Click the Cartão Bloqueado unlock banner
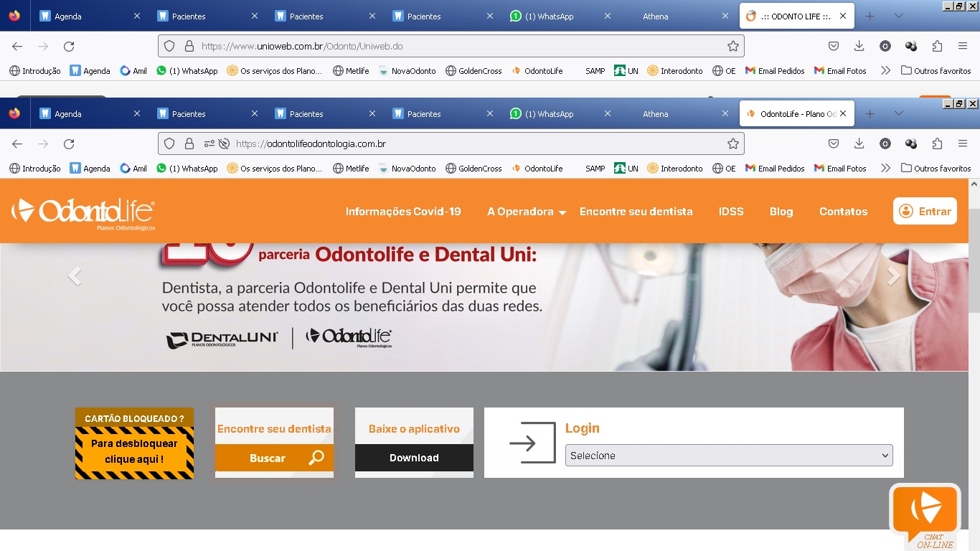Image resolution: width=980 pixels, height=551 pixels. point(134,443)
